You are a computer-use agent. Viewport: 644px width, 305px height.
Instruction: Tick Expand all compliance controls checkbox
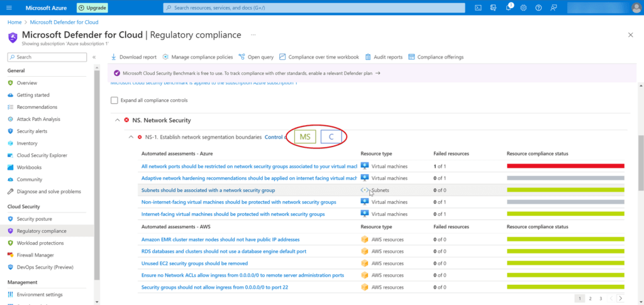[x=114, y=100]
